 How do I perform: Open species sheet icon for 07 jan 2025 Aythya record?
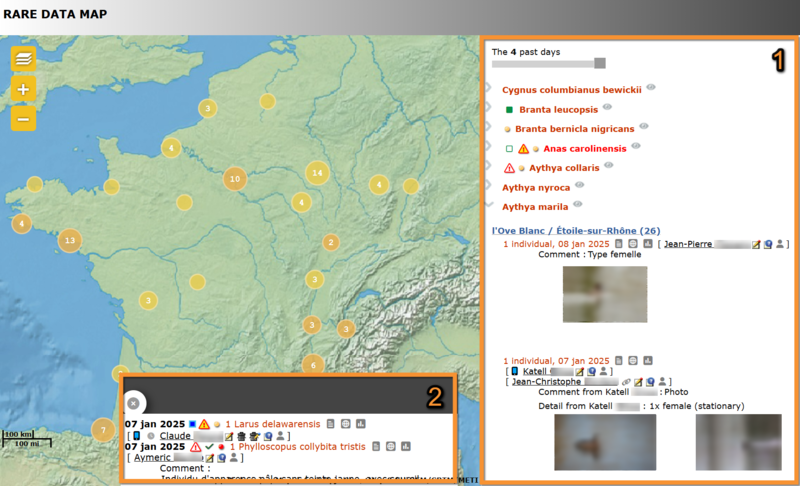pyautogui.click(x=619, y=361)
